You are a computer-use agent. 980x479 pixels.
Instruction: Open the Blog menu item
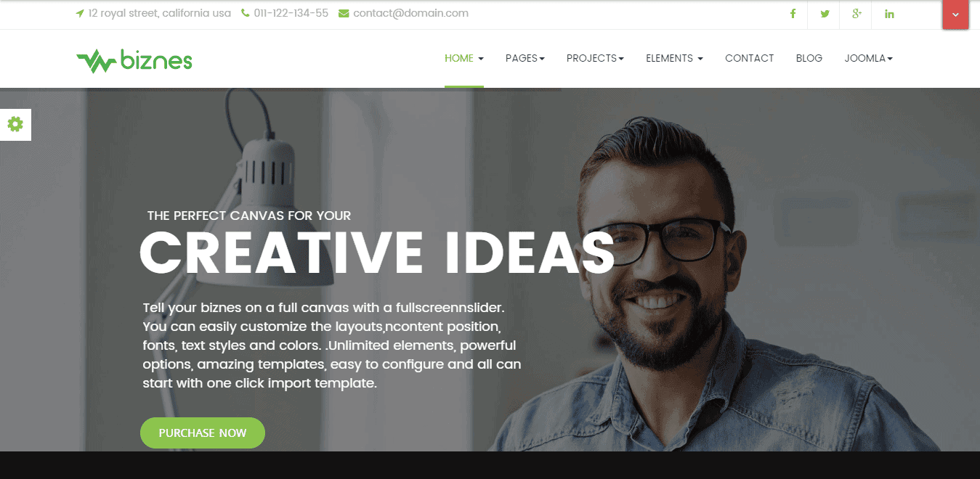coord(809,58)
